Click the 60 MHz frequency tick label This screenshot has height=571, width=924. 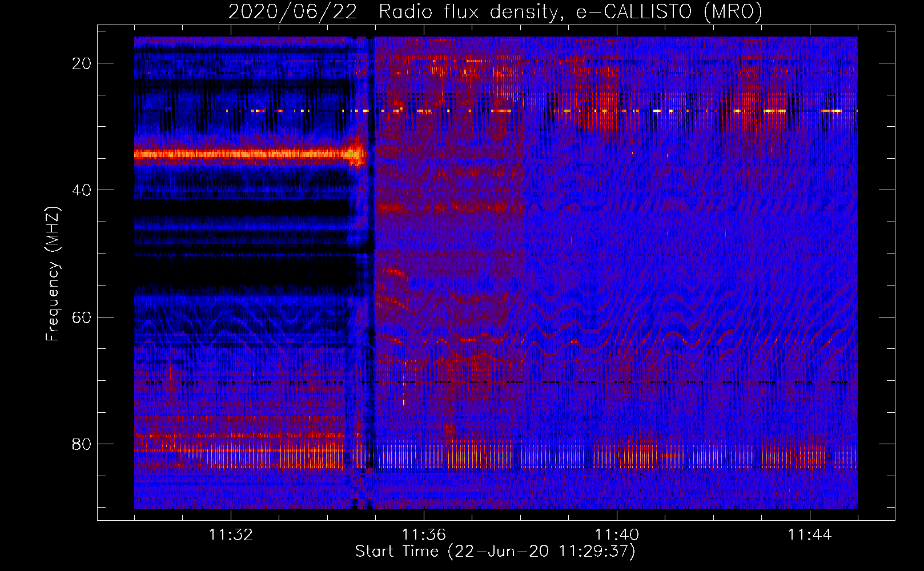[82, 317]
